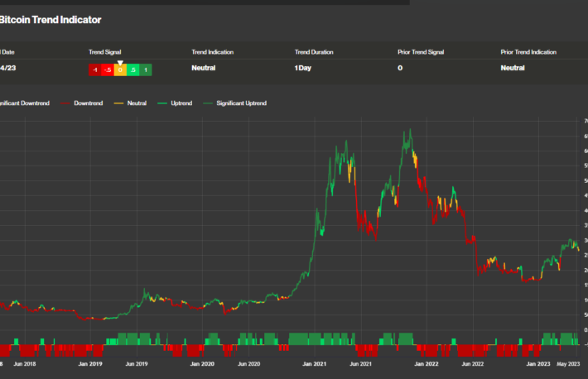This screenshot has height=379, width=588.
Task: Click the Trend Indication column header
Action: pyautogui.click(x=213, y=52)
